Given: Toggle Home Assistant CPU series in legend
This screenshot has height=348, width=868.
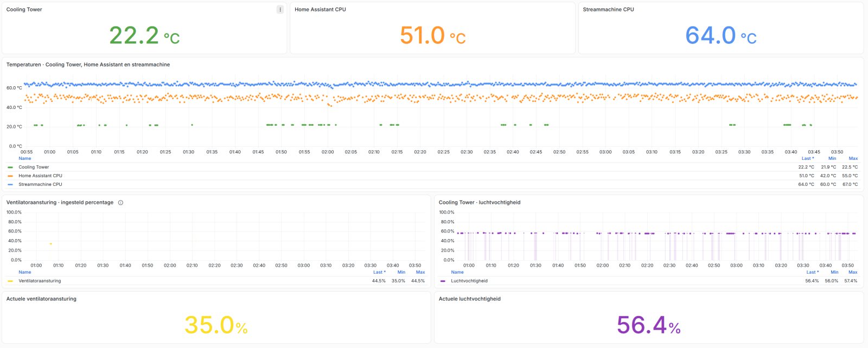Looking at the screenshot, I should (x=40, y=176).
